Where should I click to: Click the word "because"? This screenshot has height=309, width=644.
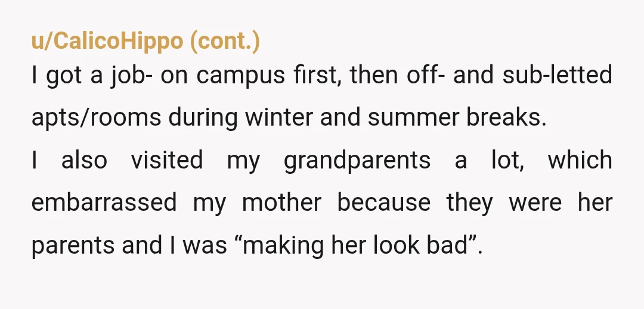(383, 202)
